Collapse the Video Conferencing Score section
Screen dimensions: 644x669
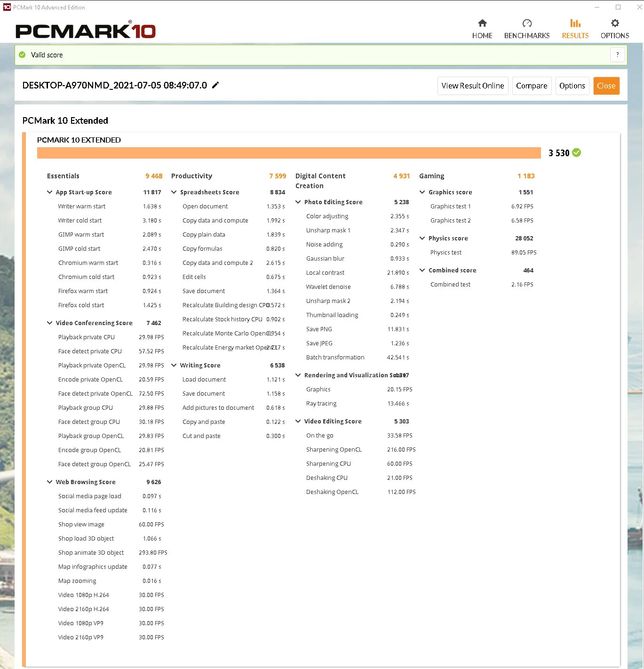(x=49, y=323)
